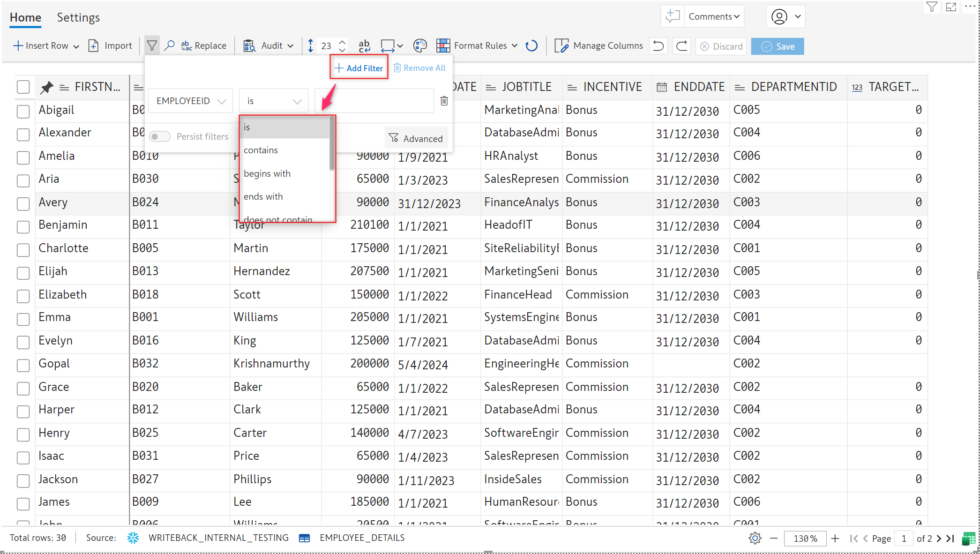Enable the Persist filters toggle

pyautogui.click(x=159, y=136)
